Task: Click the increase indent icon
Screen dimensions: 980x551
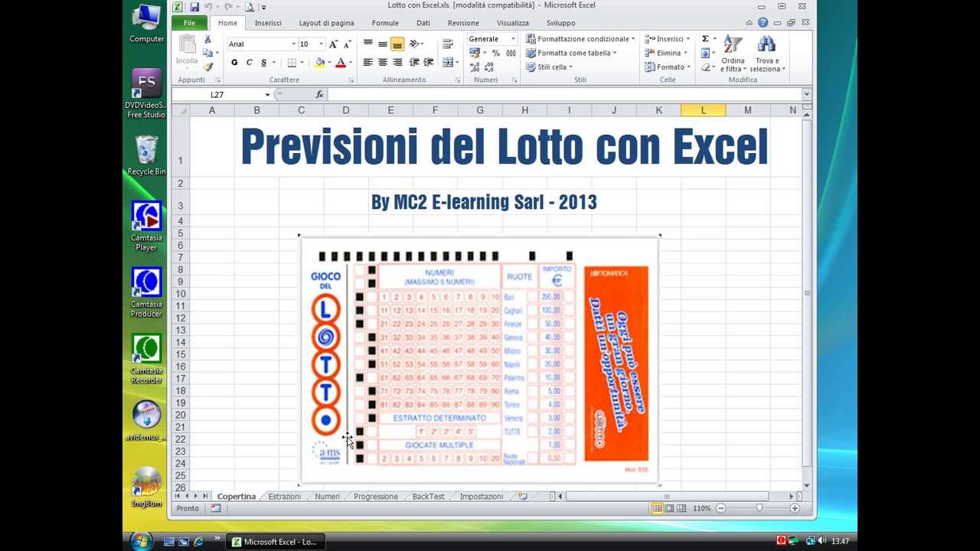Action: point(428,62)
